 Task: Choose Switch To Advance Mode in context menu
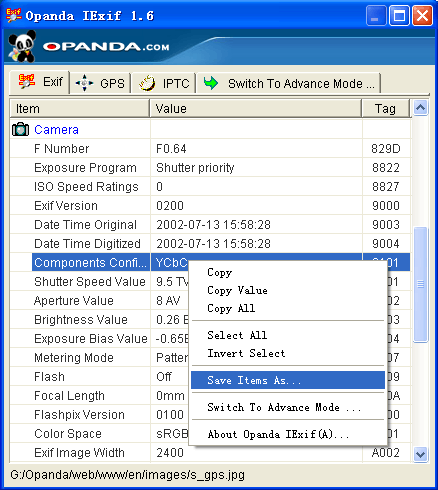[288, 407]
